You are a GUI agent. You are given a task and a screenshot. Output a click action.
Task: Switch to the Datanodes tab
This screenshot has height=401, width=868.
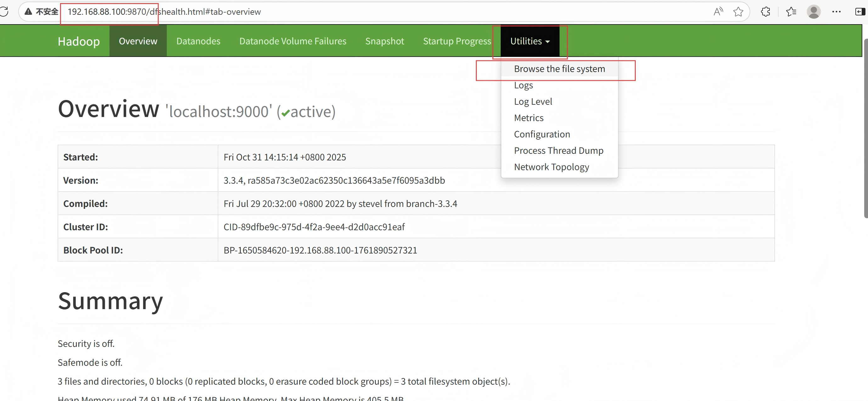(x=198, y=41)
